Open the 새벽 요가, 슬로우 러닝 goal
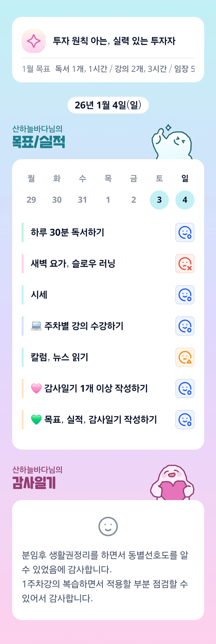Image resolution: width=216 pixels, height=644 pixels. point(73,264)
